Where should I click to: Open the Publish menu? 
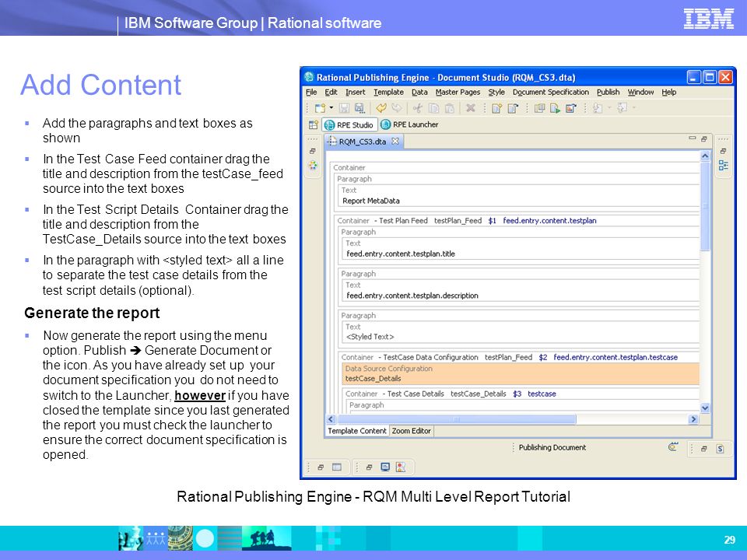point(608,93)
